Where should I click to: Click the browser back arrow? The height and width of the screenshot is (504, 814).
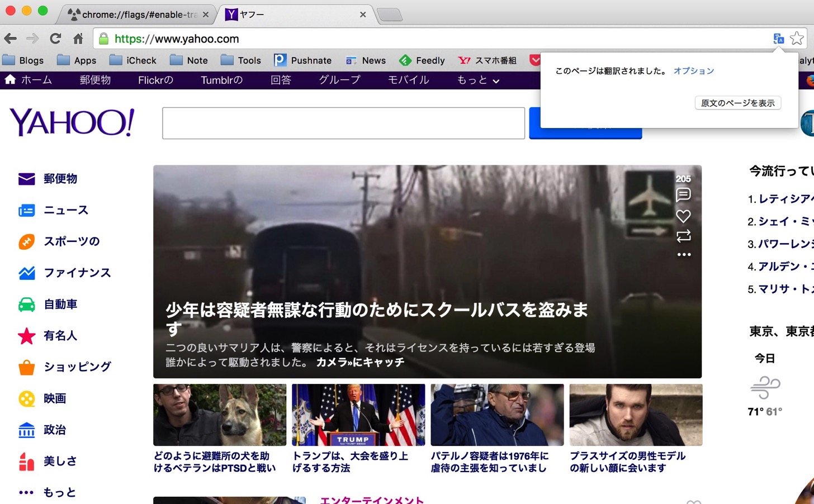(11, 39)
